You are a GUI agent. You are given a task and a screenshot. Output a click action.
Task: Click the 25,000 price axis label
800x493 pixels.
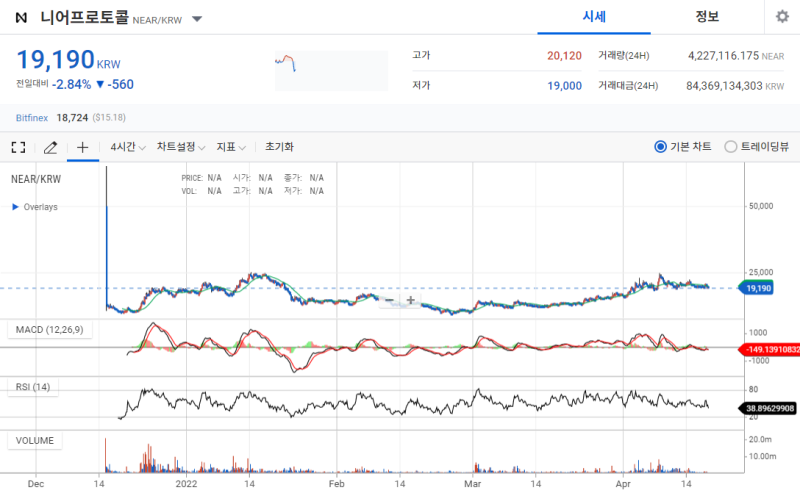click(761, 273)
